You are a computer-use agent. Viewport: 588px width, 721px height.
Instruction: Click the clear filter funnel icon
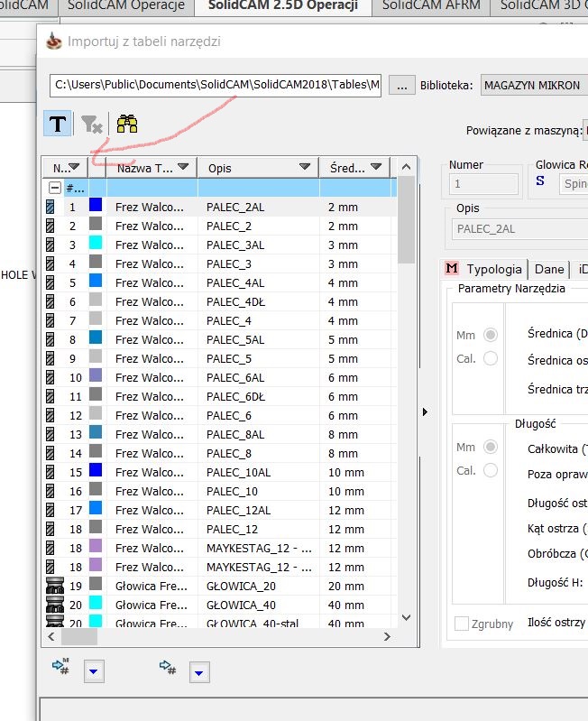pos(91,125)
